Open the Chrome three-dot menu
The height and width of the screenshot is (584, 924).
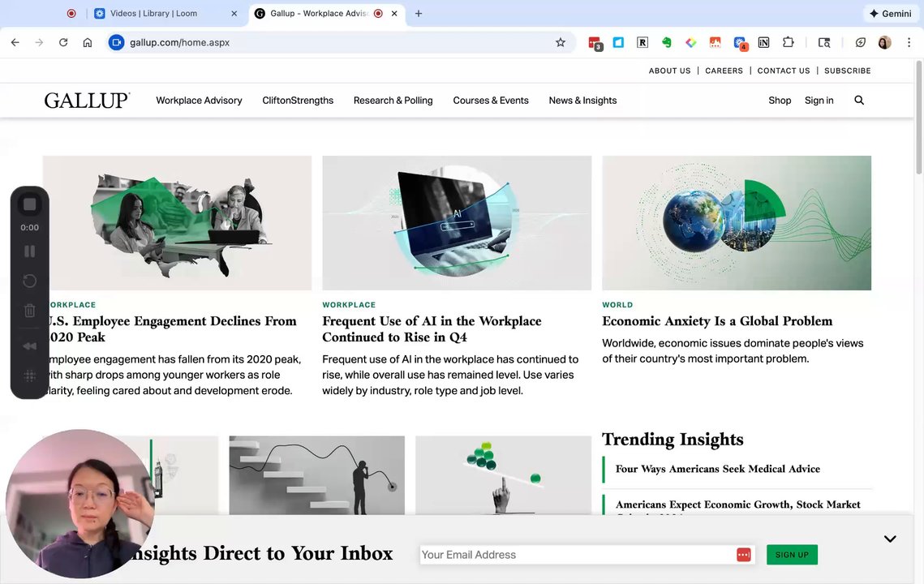tap(909, 42)
